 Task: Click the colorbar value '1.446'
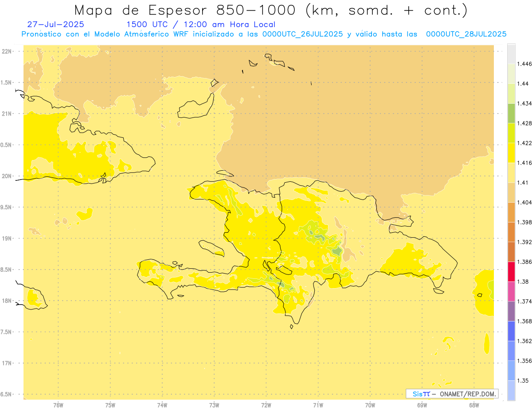click(525, 64)
